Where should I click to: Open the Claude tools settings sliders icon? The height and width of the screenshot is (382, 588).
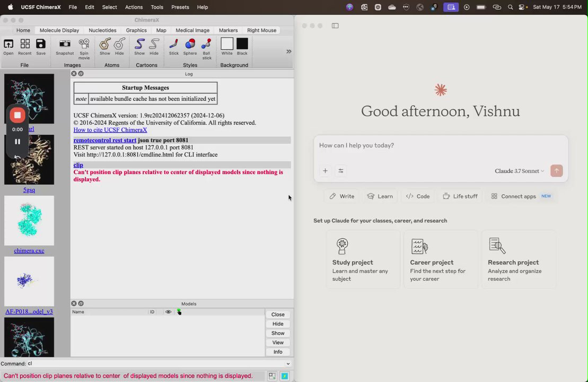(341, 171)
